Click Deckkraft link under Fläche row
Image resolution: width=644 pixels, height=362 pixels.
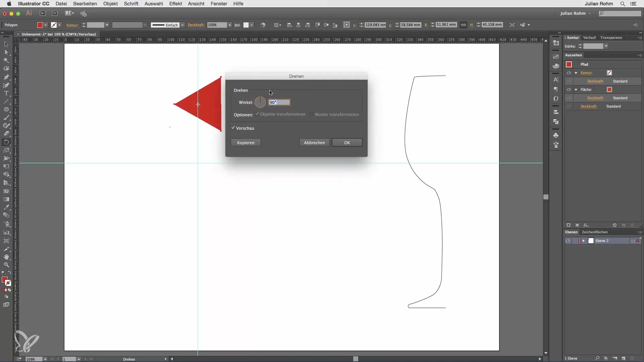[595, 98]
